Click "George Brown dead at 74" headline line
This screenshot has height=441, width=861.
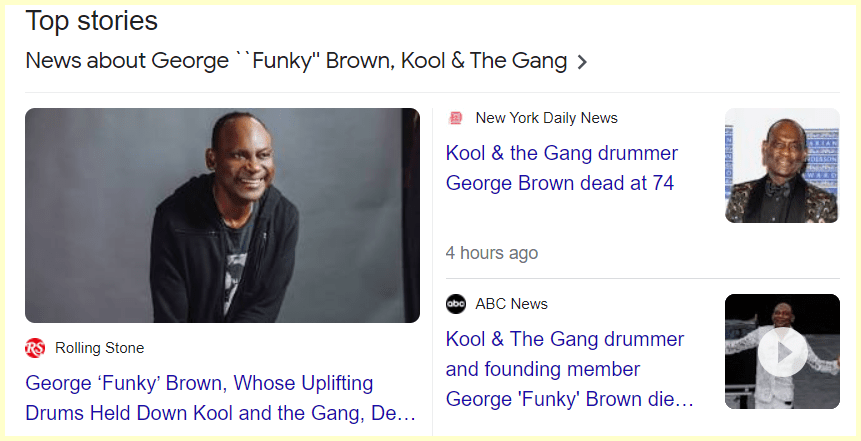(559, 183)
